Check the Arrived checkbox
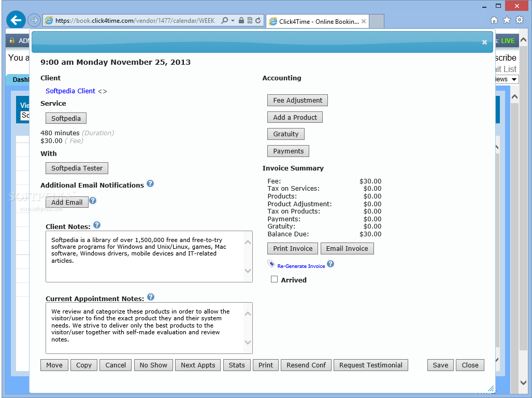 pos(274,279)
